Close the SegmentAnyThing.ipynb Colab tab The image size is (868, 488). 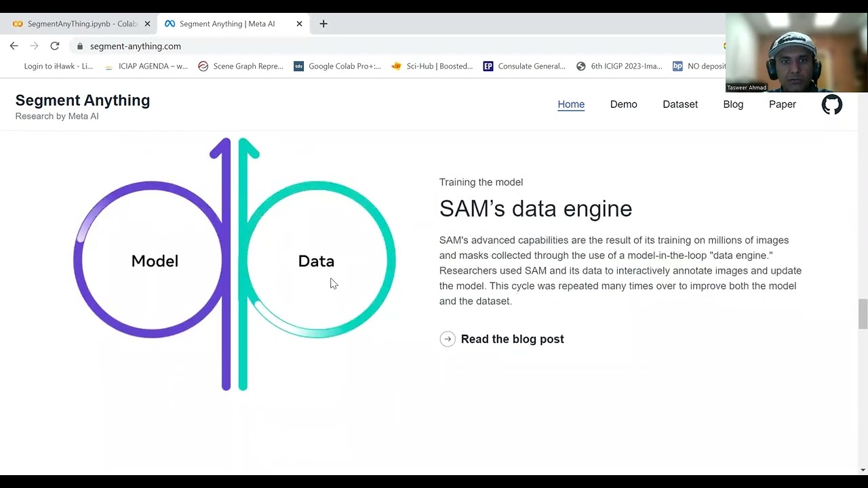[x=147, y=24]
